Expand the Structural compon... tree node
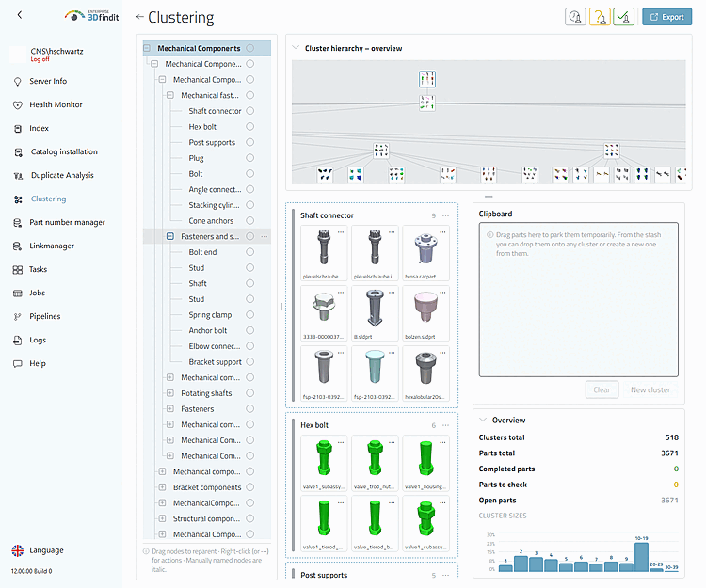Viewport: 706px width, 588px height. [163, 518]
